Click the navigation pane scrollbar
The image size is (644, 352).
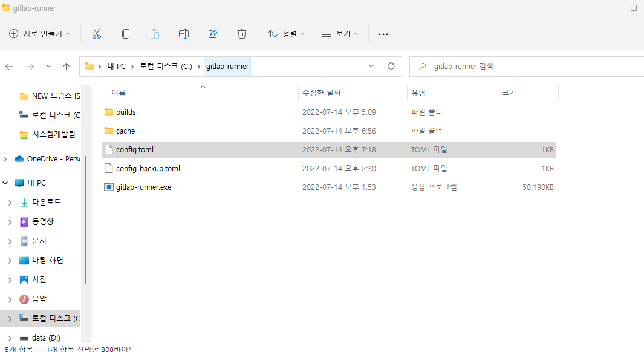click(86, 220)
